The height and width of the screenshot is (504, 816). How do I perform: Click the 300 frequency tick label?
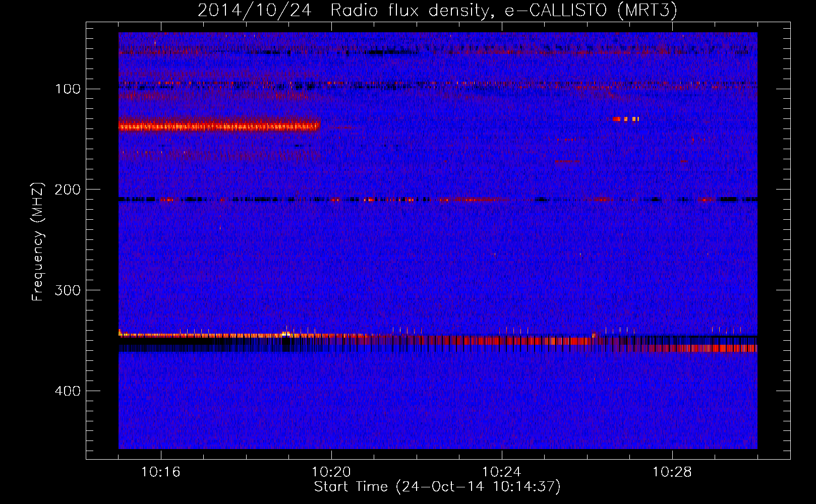pos(68,290)
